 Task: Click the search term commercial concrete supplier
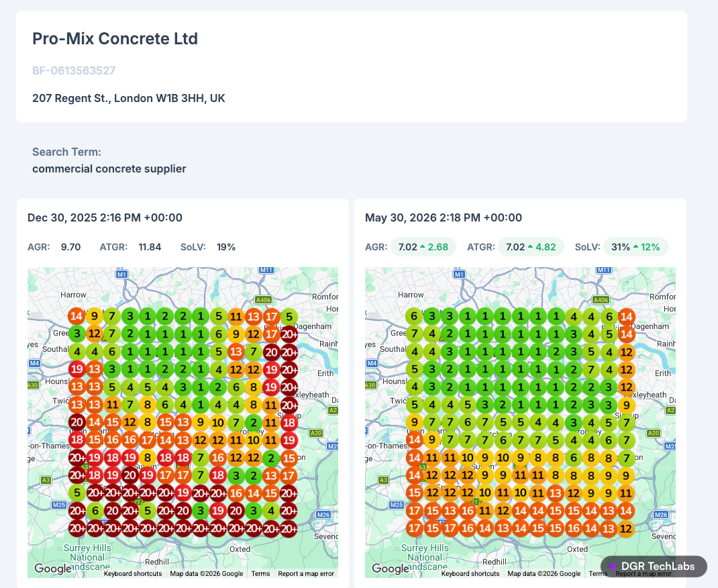coord(109,168)
